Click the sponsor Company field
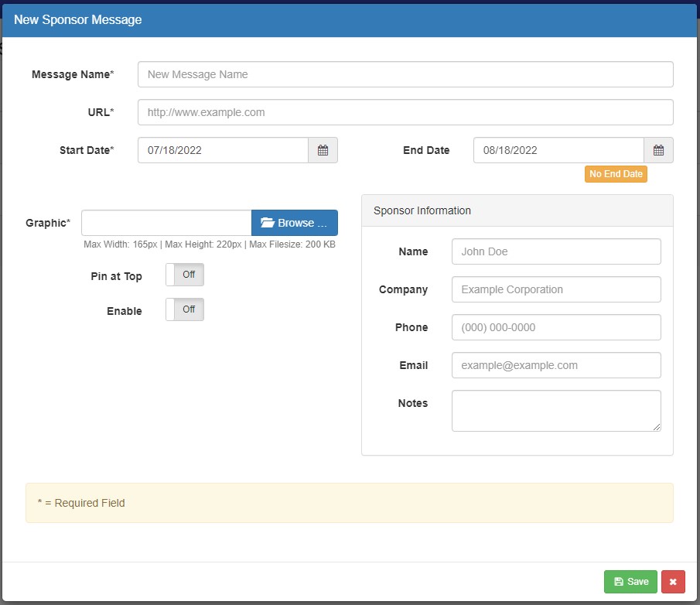 click(555, 289)
